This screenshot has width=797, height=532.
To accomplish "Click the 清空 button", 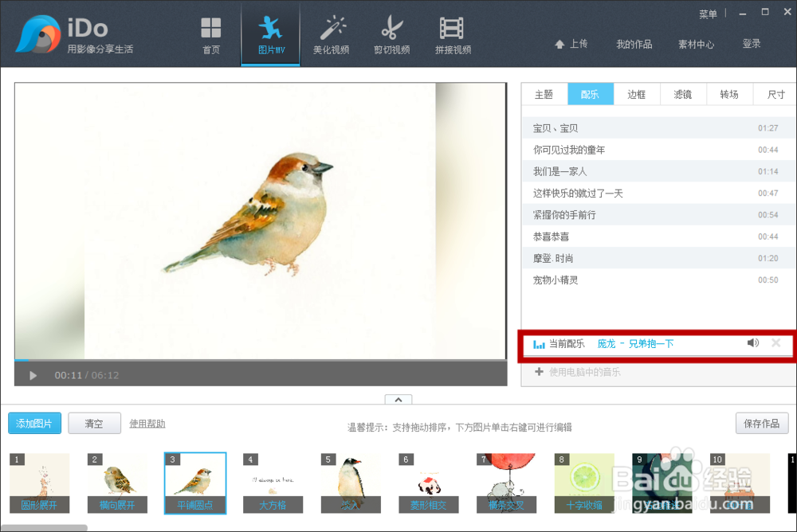I will tap(95, 423).
